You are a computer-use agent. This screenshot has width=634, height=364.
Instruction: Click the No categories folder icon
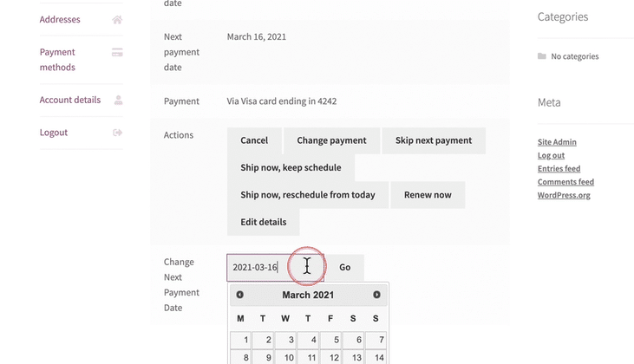tap(542, 56)
